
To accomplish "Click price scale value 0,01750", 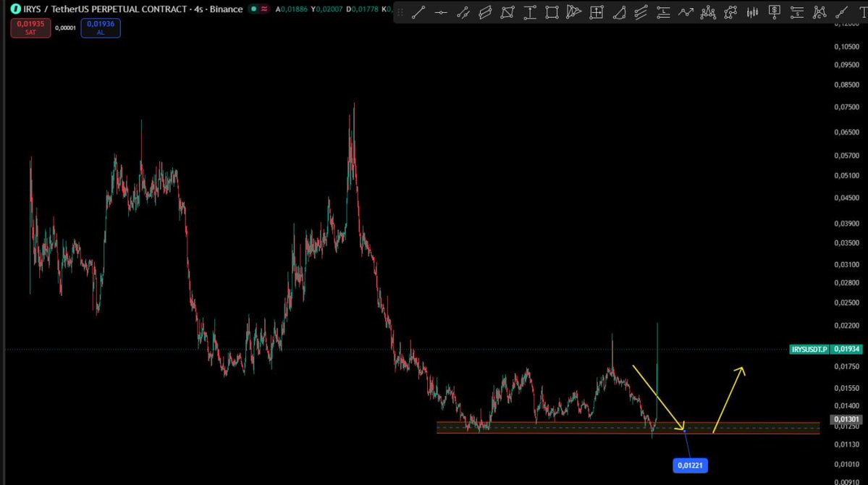I will pyautogui.click(x=846, y=366).
